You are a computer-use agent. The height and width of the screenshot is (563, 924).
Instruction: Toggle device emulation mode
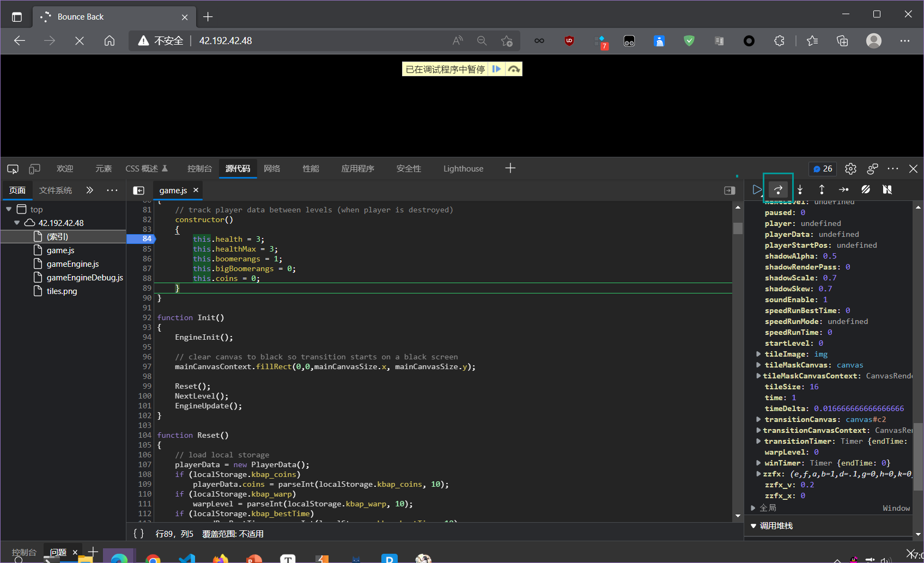click(x=34, y=169)
